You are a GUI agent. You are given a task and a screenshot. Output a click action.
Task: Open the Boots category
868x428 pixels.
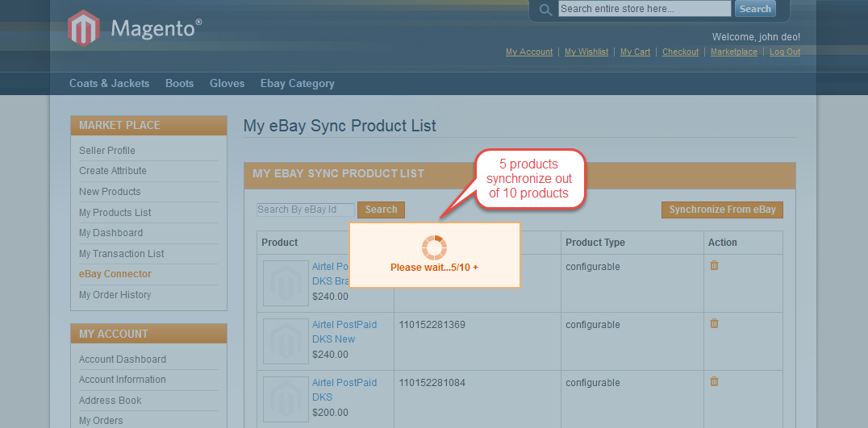[179, 84]
